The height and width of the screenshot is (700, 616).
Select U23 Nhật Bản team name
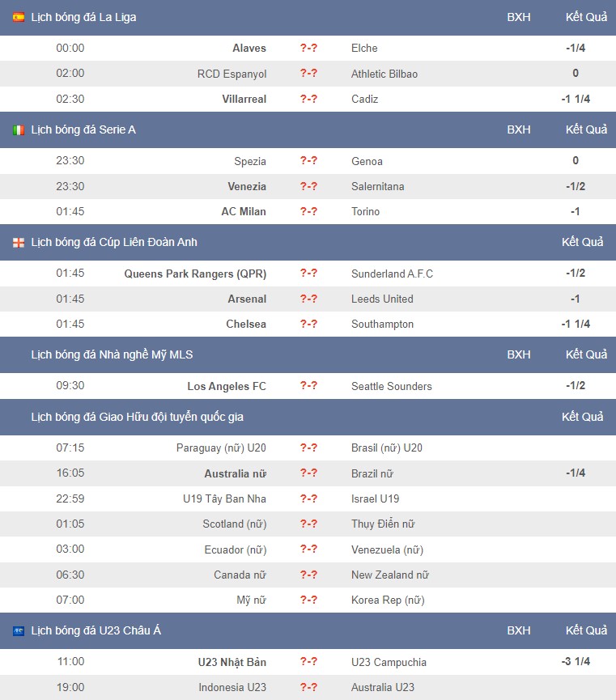click(232, 662)
